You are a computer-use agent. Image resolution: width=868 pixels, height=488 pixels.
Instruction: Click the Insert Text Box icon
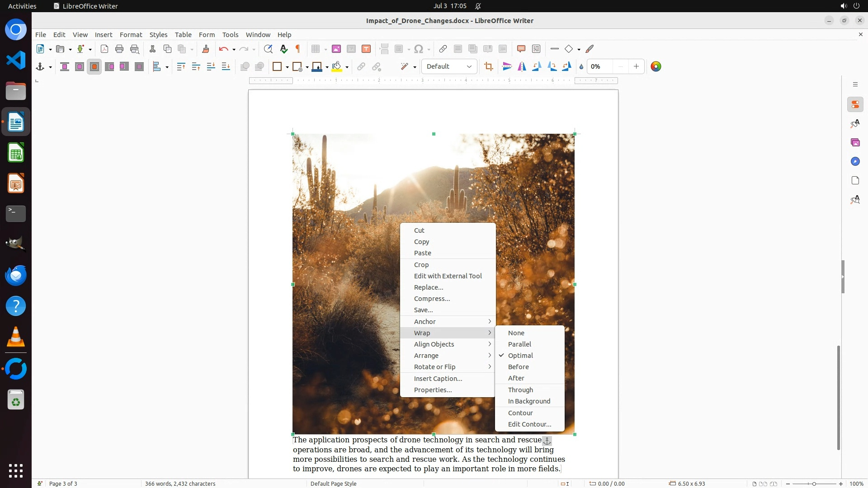[x=366, y=49]
